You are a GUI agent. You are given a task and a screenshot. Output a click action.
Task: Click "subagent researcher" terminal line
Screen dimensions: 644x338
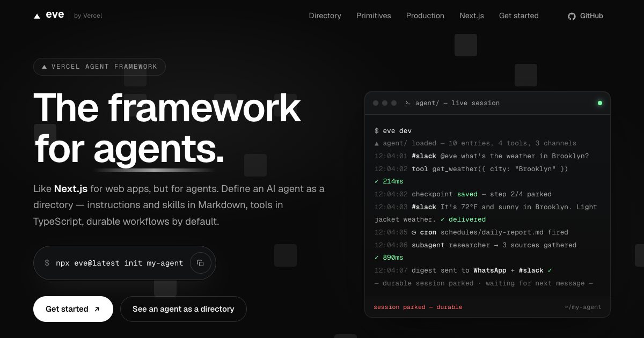475,245
